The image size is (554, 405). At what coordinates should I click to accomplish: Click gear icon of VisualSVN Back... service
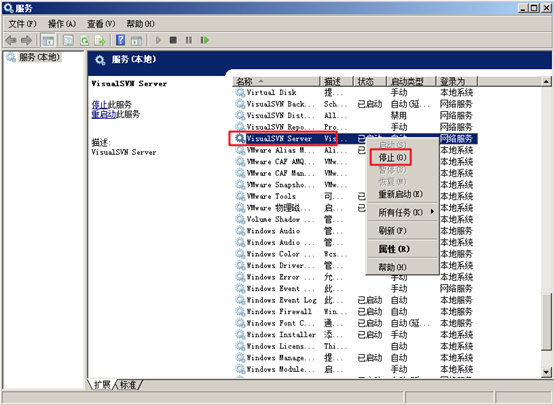240,104
